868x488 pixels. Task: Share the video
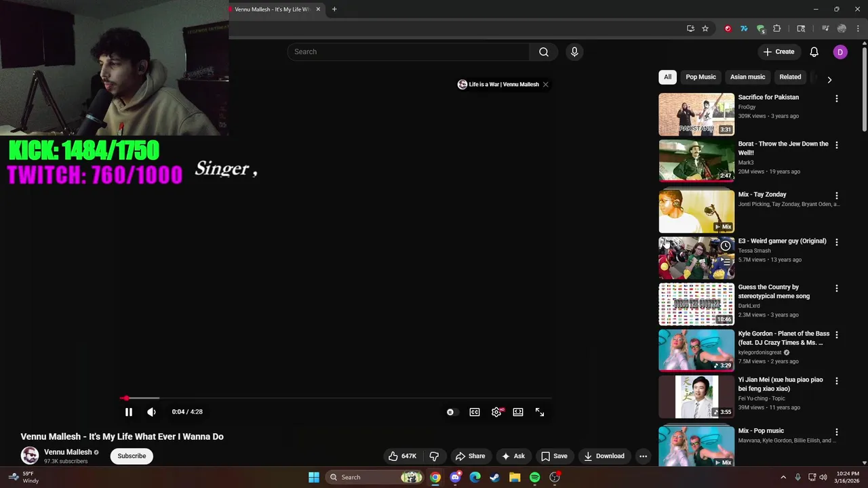click(470, 456)
